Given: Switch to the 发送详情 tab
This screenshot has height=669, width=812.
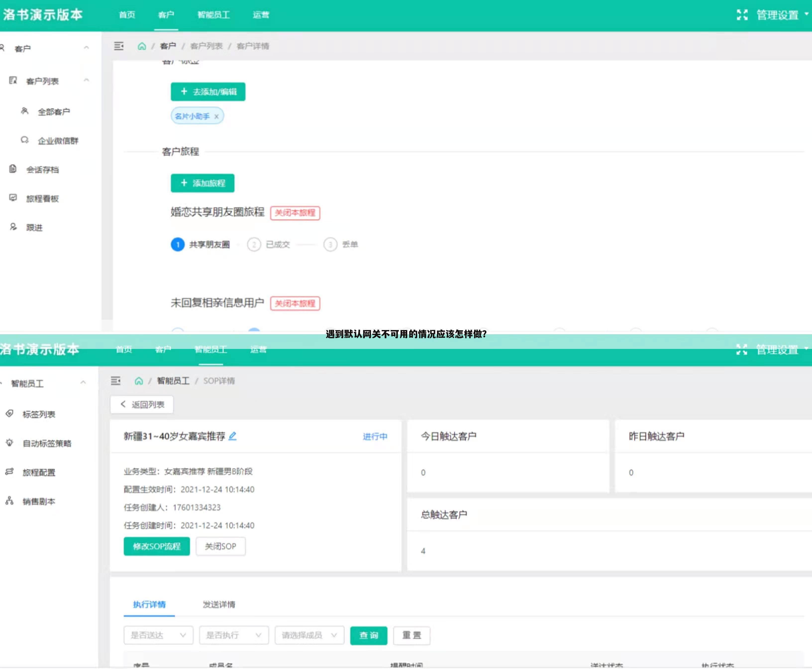Looking at the screenshot, I should (218, 604).
